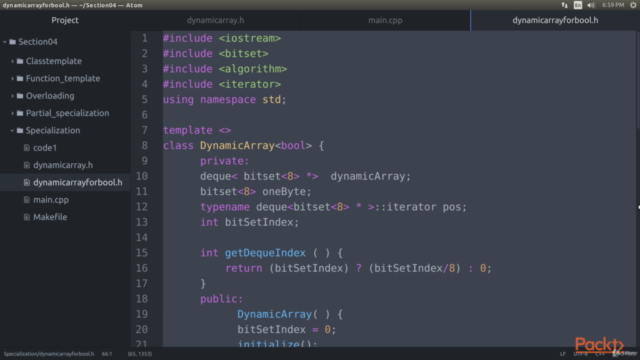640x360 pixels.
Task: Select the Overloading folder name
Action: pyautogui.click(x=50, y=96)
